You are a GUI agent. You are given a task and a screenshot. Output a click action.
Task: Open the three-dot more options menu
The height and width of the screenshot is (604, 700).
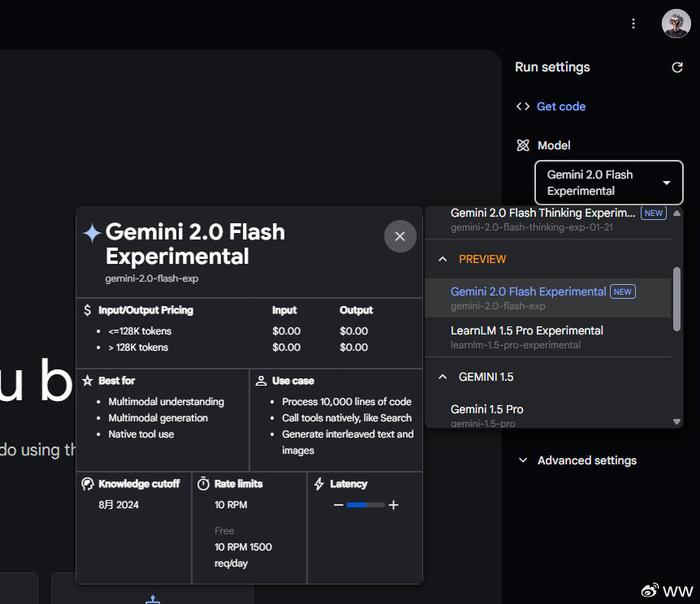633,24
